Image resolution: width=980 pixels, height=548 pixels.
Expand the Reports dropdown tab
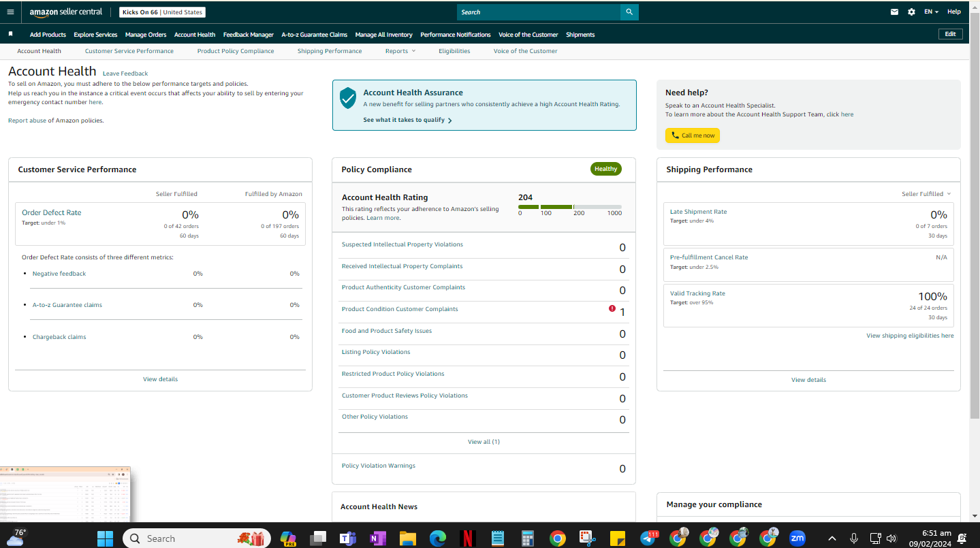point(400,51)
